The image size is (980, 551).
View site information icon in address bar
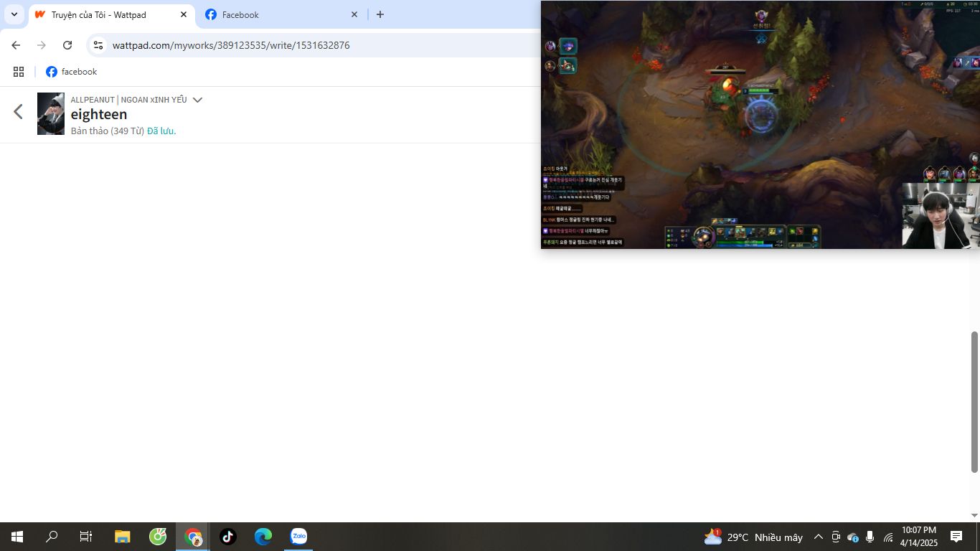point(98,45)
